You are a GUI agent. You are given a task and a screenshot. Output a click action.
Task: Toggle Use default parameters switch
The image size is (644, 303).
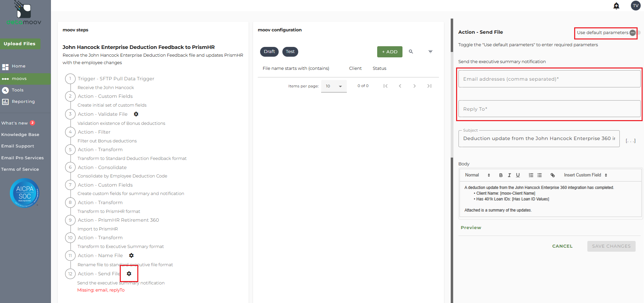[x=635, y=33]
